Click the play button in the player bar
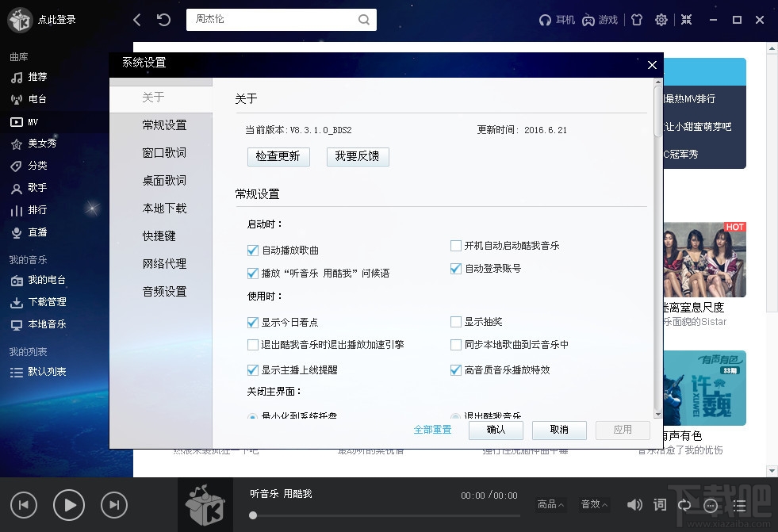The image size is (778, 532). click(68, 505)
